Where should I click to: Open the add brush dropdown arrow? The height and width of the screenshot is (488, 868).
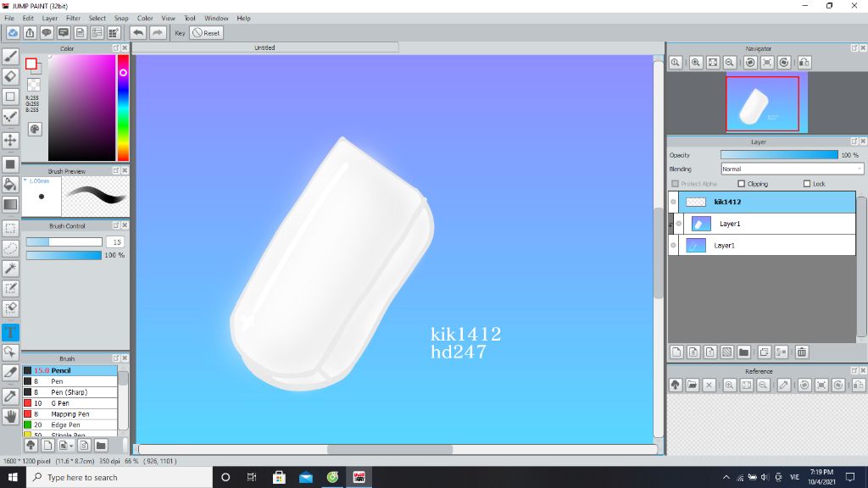[71, 446]
